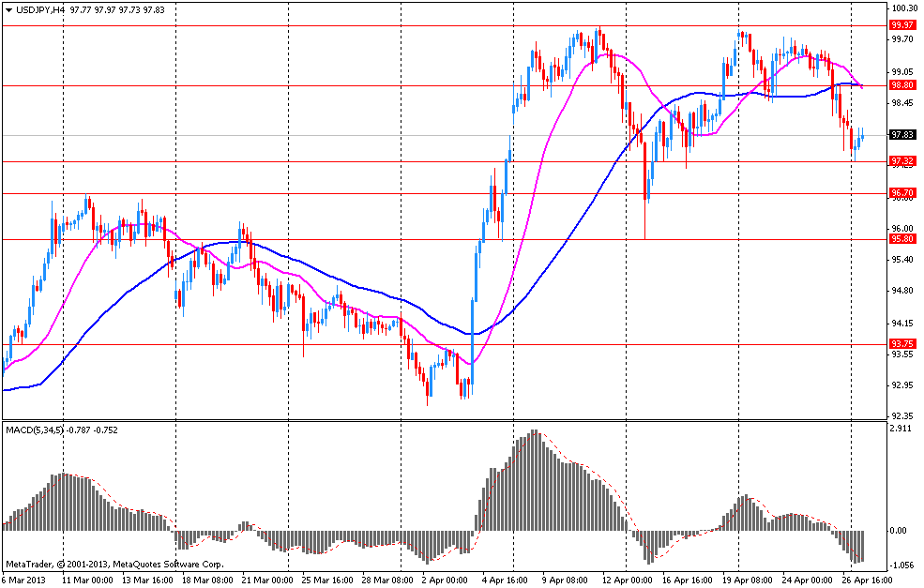Screen dimensions: 924x588
Task: Click the 100.30 price scale value
Action: pos(904,8)
